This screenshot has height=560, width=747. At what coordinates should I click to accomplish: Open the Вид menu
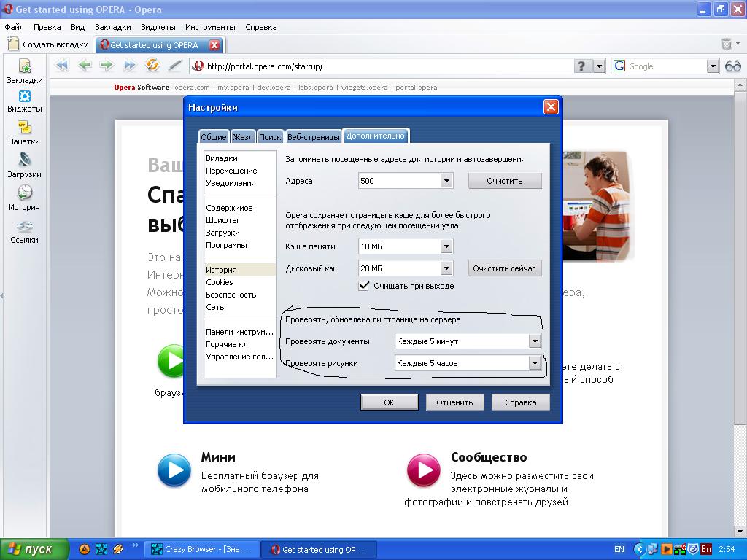coord(77,27)
